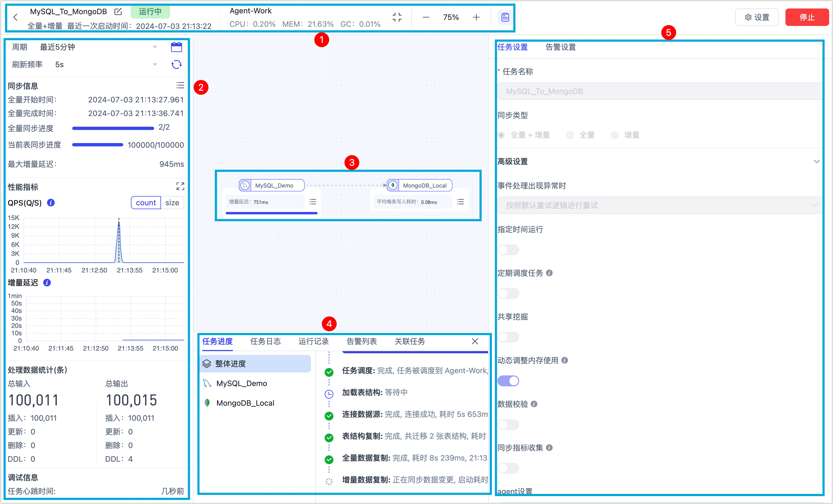Toggle 动态调整内存使用 switch
This screenshot has width=833, height=504.
click(508, 381)
